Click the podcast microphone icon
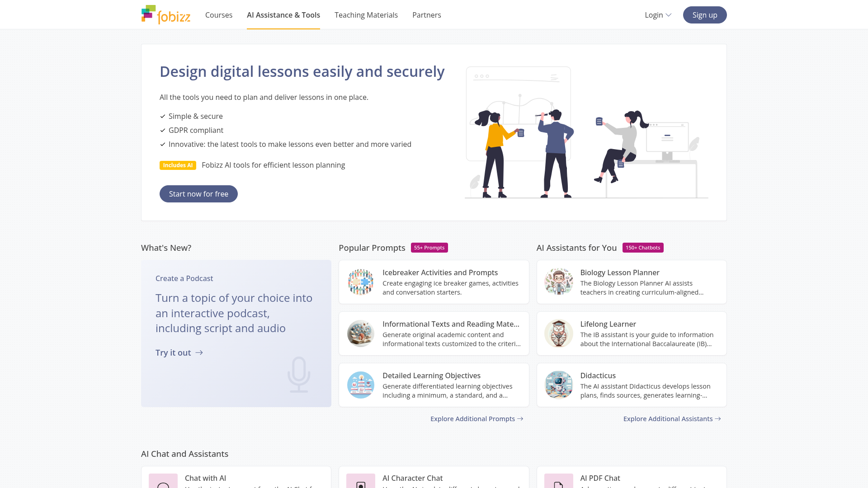 (x=299, y=375)
